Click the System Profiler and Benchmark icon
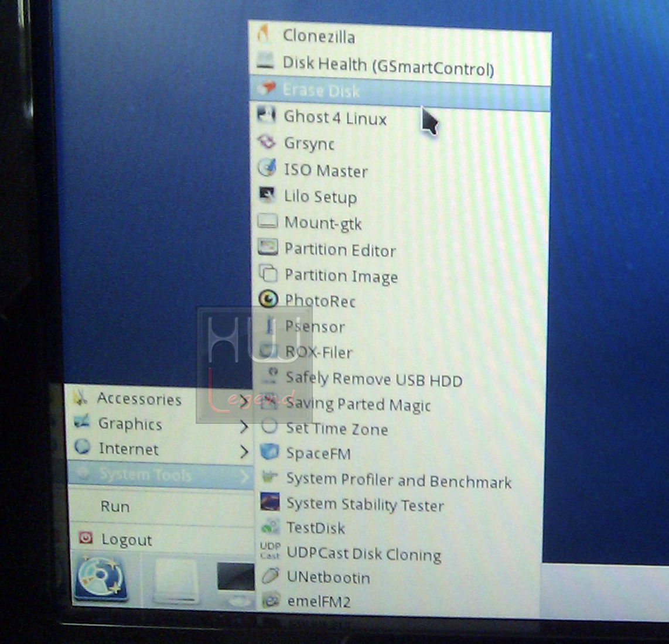The image size is (669, 644). click(269, 477)
